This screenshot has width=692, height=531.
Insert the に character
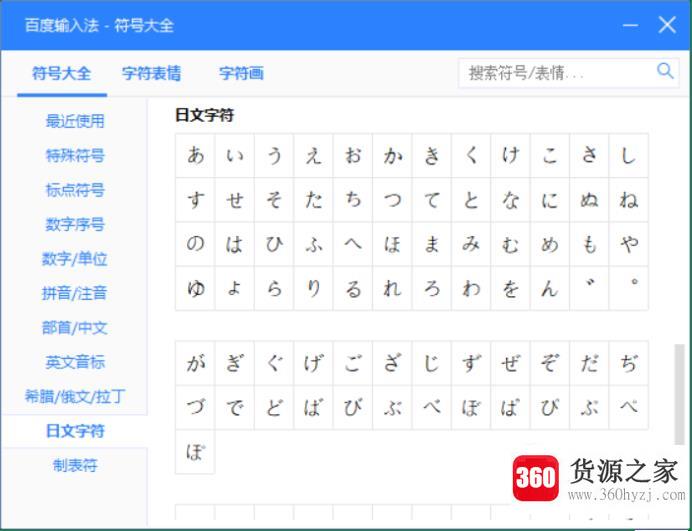(x=550, y=200)
